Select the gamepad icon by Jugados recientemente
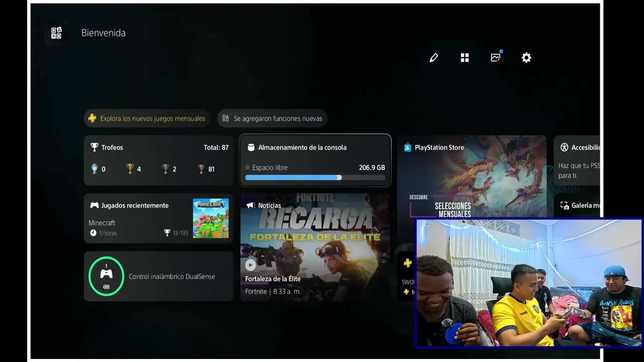Viewport: 644px width, 362px height. pos(94,205)
